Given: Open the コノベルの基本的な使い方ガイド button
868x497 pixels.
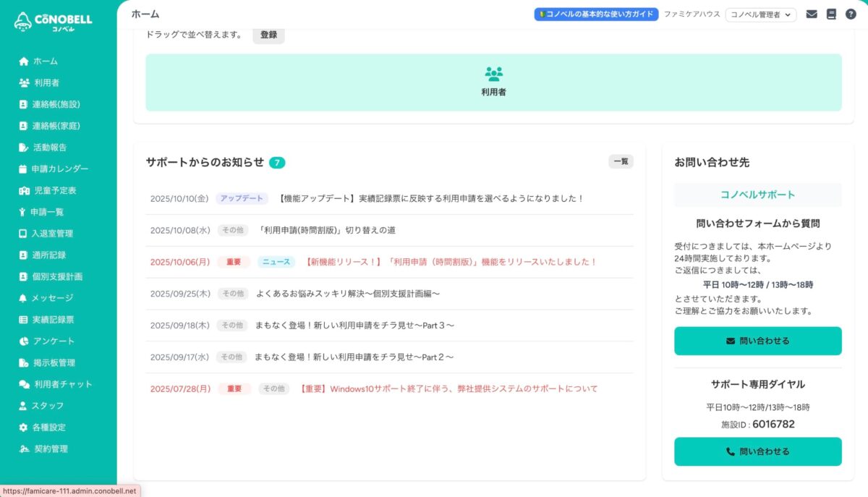Looking at the screenshot, I should click(x=596, y=14).
